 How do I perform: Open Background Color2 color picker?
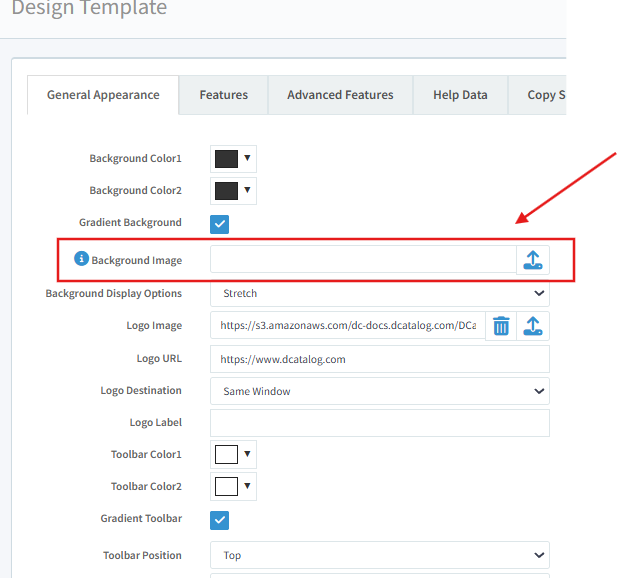(x=233, y=191)
